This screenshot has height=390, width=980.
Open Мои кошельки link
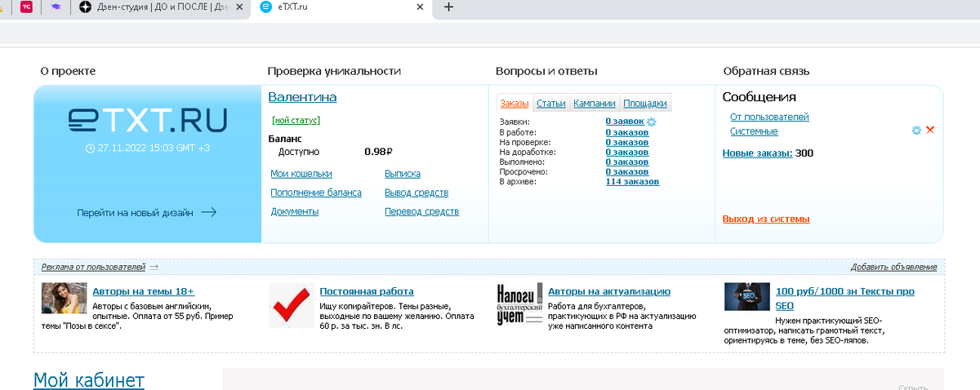(x=301, y=174)
